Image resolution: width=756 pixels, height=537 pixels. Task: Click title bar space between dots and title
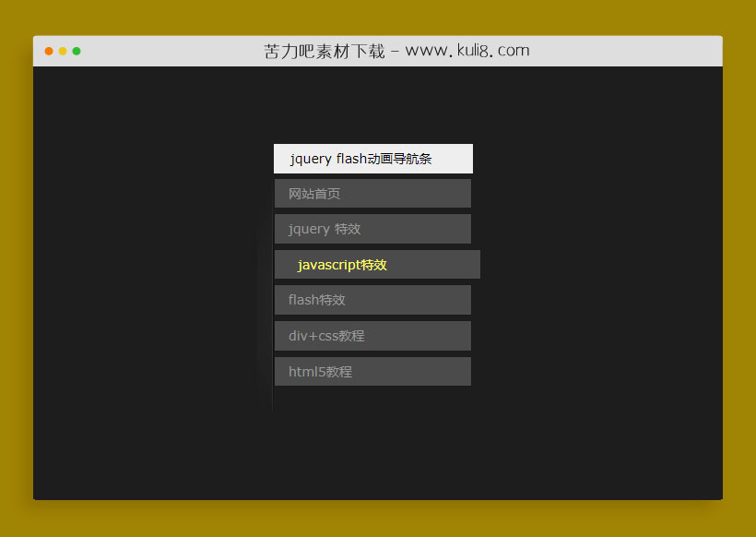tap(166, 51)
